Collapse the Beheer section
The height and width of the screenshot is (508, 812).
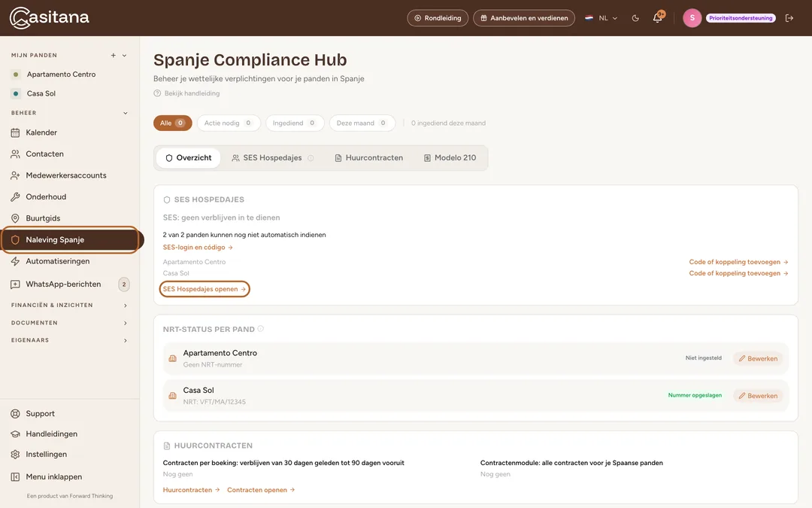point(125,113)
